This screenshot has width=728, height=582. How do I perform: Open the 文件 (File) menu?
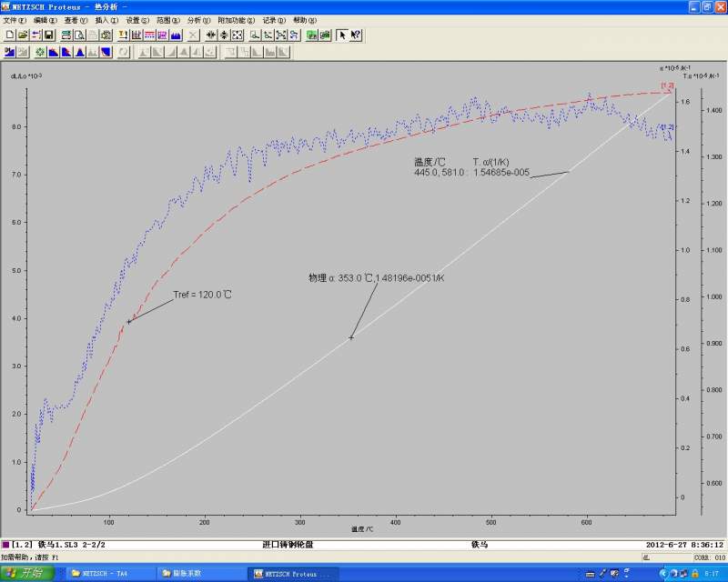[x=15, y=20]
